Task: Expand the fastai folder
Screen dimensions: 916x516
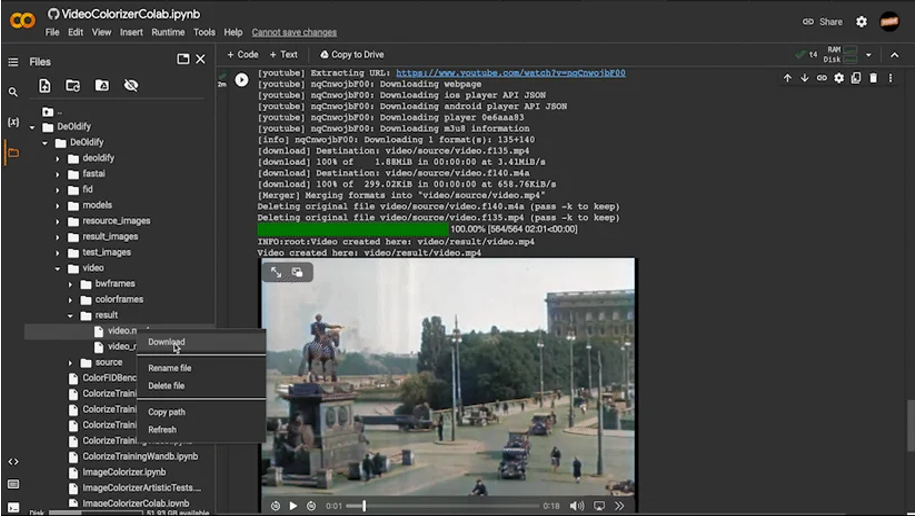Action: [x=57, y=174]
